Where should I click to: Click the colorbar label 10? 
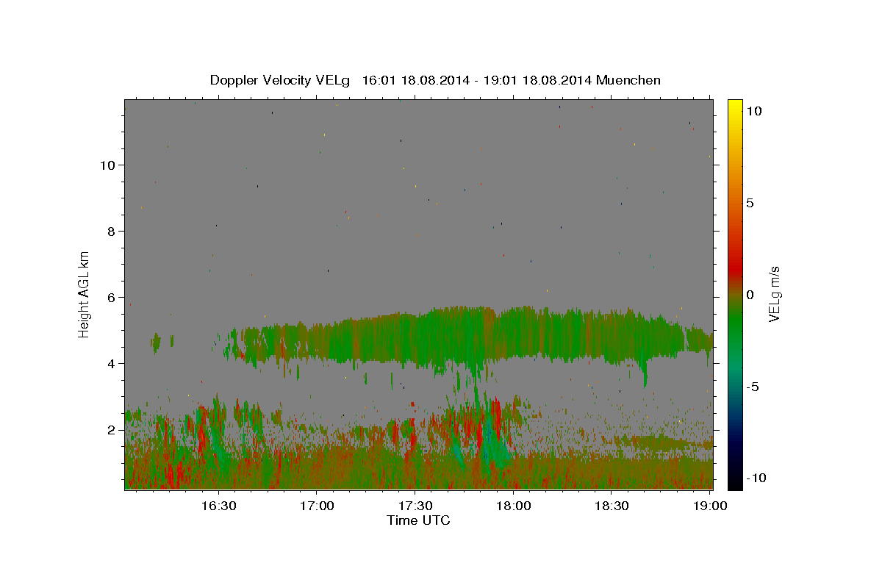pyautogui.click(x=753, y=111)
